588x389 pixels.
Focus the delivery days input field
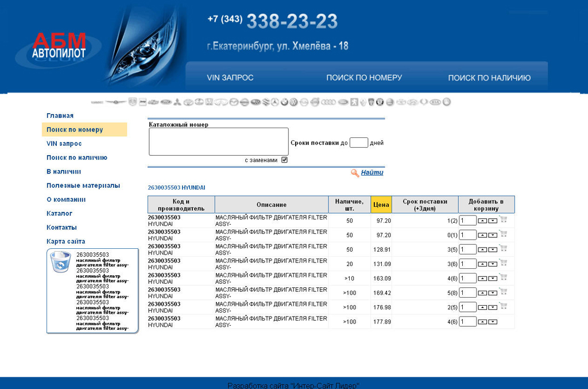click(x=358, y=142)
